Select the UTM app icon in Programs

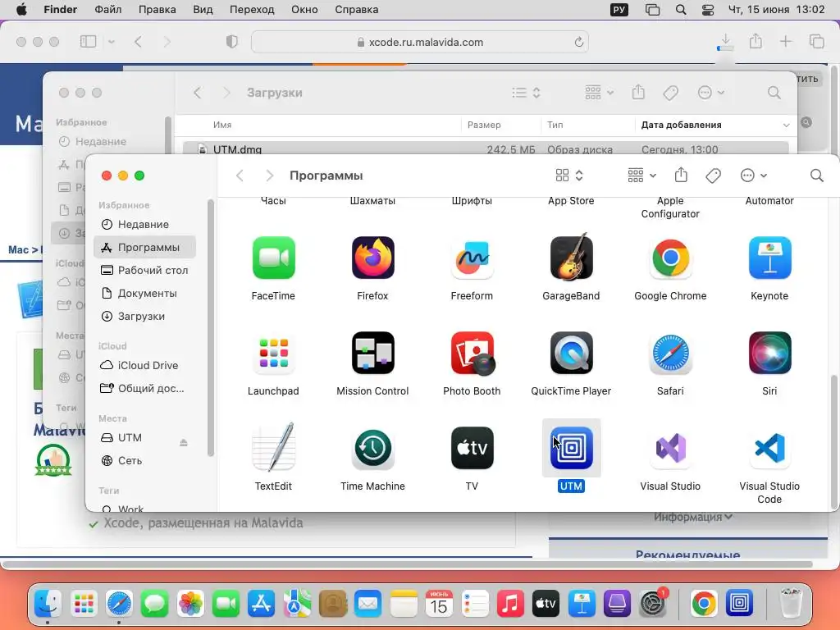point(571,449)
